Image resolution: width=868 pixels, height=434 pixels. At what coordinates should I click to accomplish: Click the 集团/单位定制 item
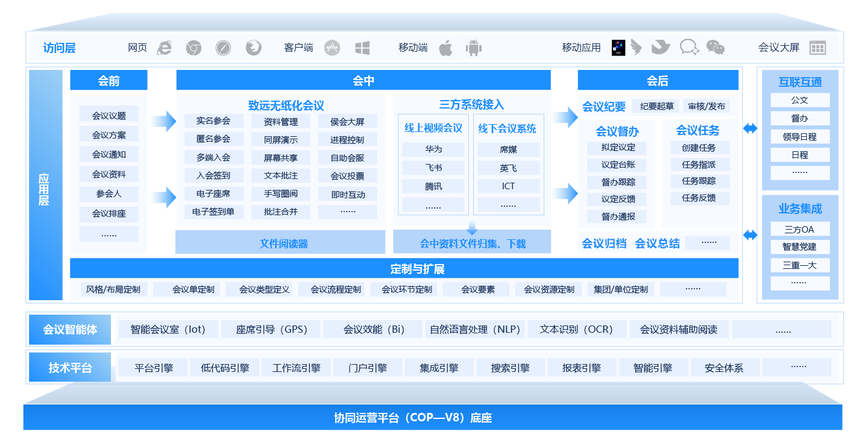[x=621, y=289]
